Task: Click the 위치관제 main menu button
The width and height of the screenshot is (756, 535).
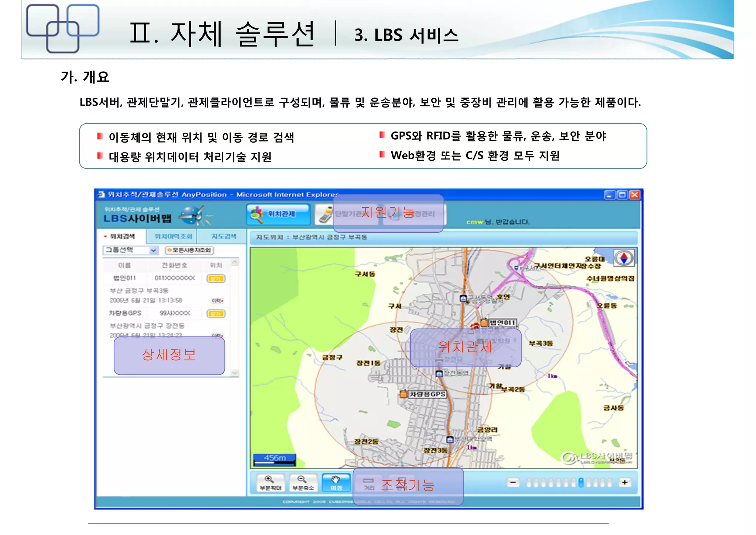Action: point(278,214)
